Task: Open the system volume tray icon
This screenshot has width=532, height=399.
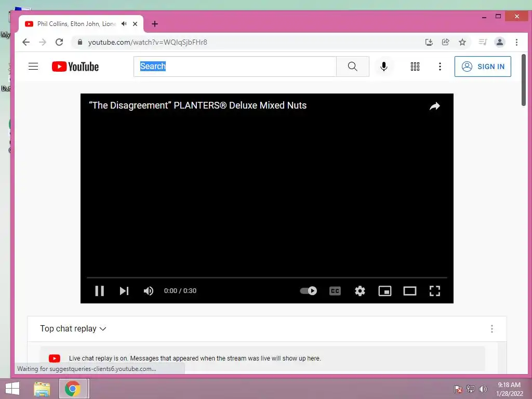Action: click(483, 389)
